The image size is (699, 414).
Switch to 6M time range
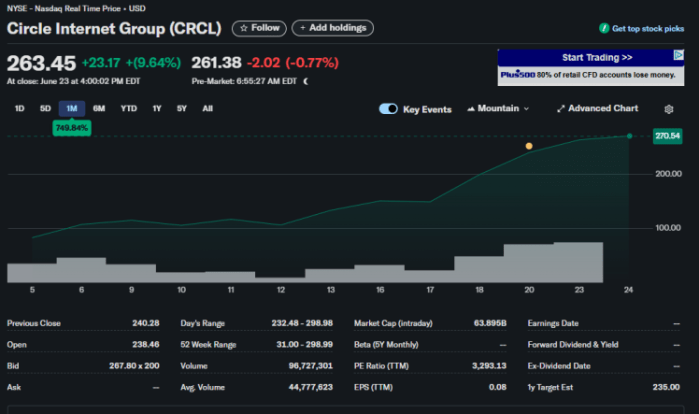click(99, 109)
